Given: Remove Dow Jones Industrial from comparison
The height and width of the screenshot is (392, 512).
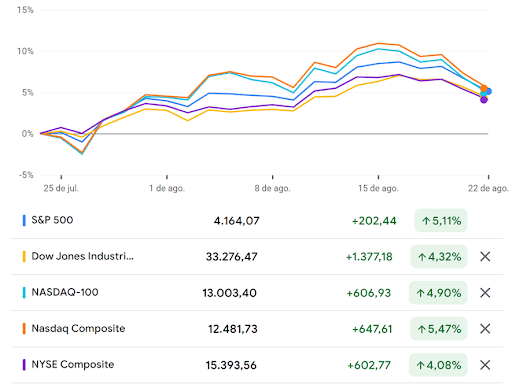Looking at the screenshot, I should 485,257.
